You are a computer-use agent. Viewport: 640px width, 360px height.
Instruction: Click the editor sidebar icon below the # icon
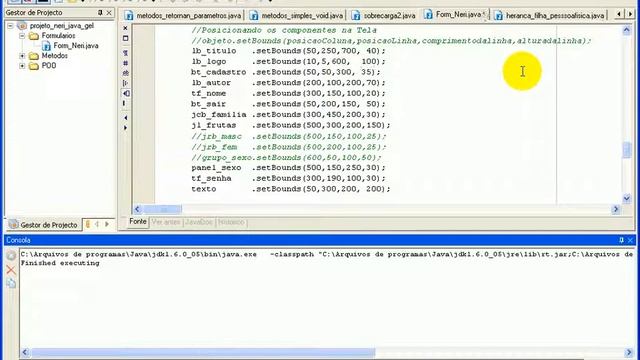coord(125,73)
